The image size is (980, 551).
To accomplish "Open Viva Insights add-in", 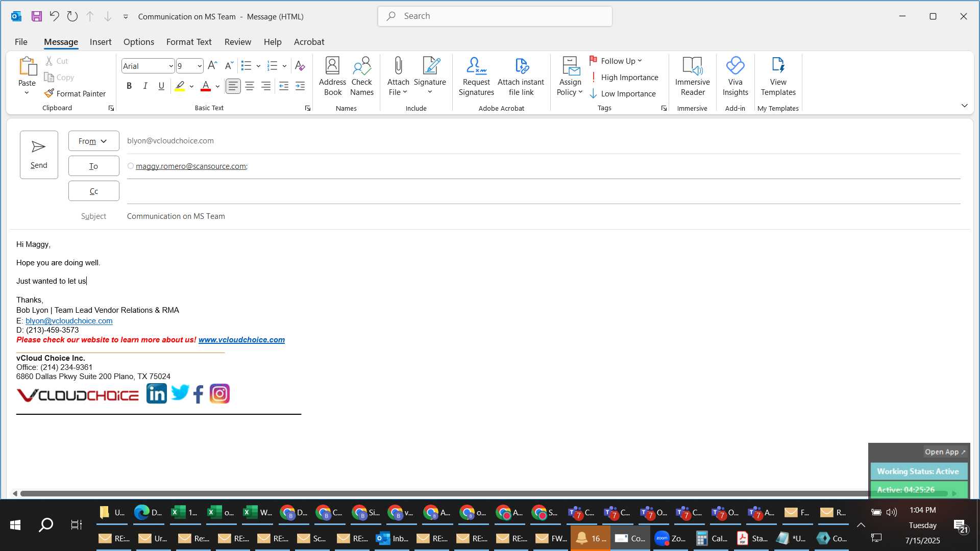I will (x=735, y=77).
